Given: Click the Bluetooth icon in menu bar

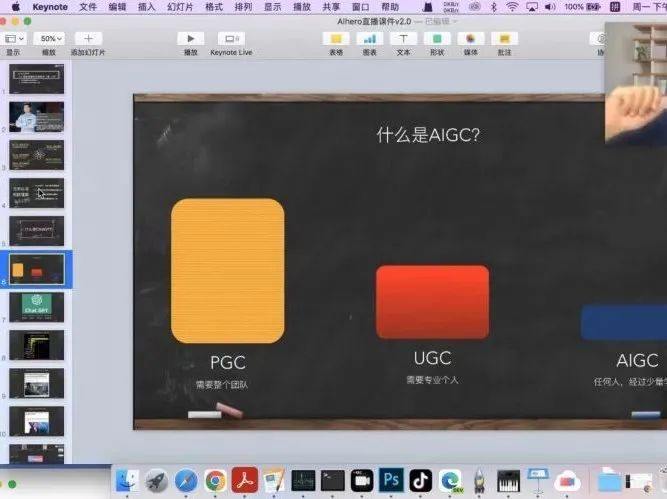Looking at the screenshot, I should [494, 7].
